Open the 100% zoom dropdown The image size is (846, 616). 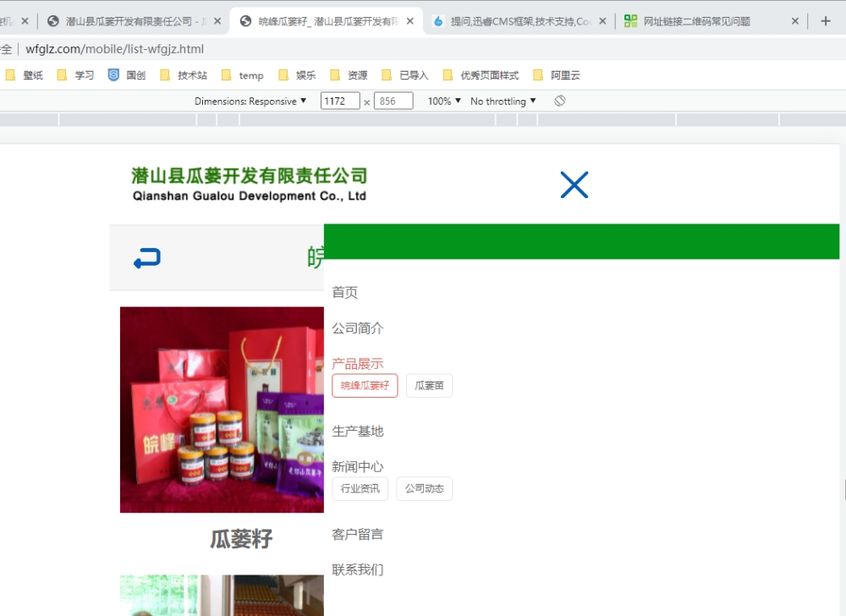444,101
